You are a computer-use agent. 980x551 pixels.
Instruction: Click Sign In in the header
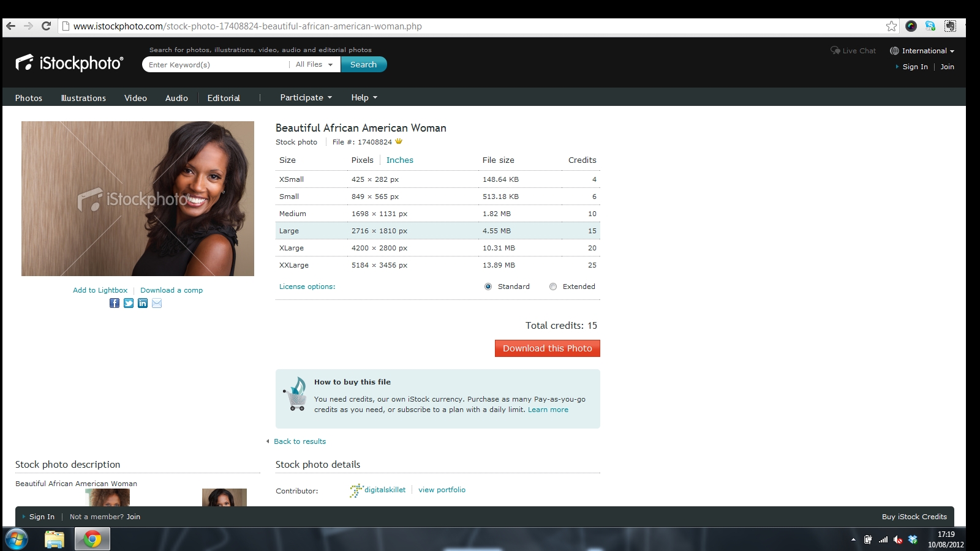pos(915,67)
